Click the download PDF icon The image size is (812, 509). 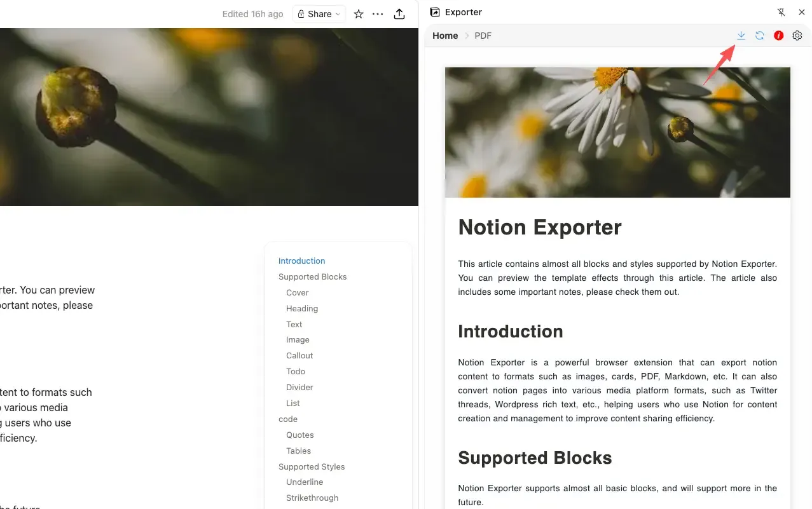tap(741, 36)
